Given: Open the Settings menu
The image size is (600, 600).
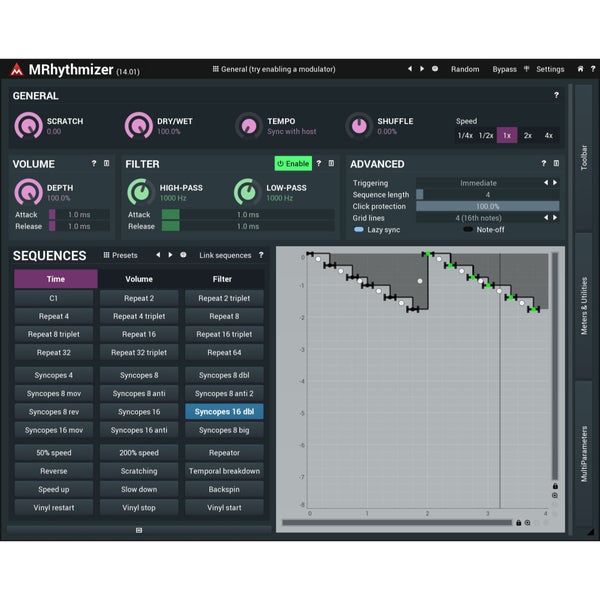Looking at the screenshot, I should click(x=550, y=69).
